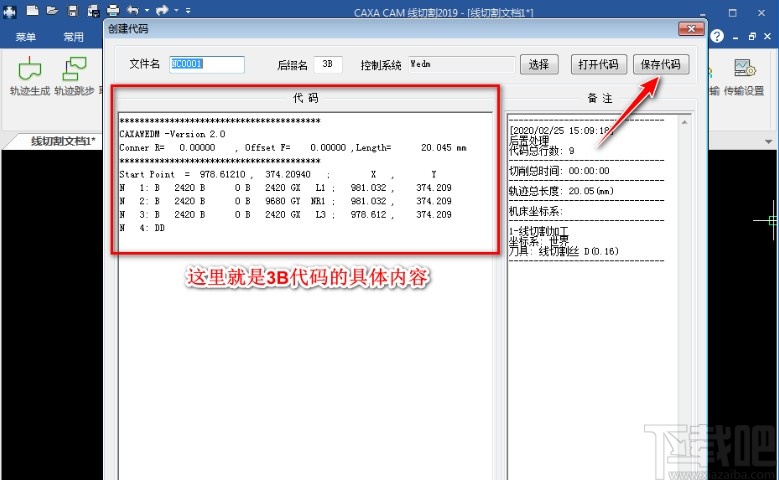The image size is (779, 480).
Task: Open the 菜单 ribbon tab
Action: tap(25, 37)
